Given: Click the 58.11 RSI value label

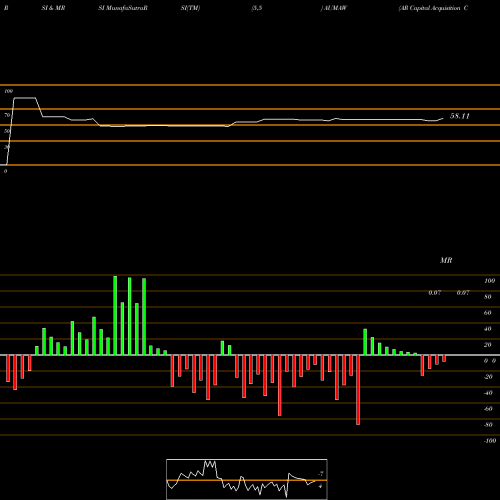Looking at the screenshot, I should point(460,116).
